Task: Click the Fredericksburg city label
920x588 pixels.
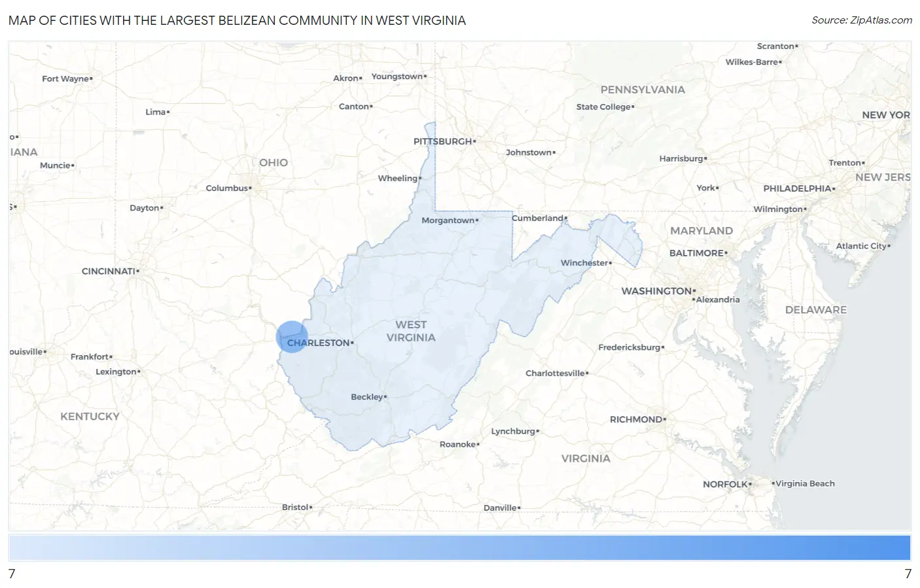Action: pos(629,347)
